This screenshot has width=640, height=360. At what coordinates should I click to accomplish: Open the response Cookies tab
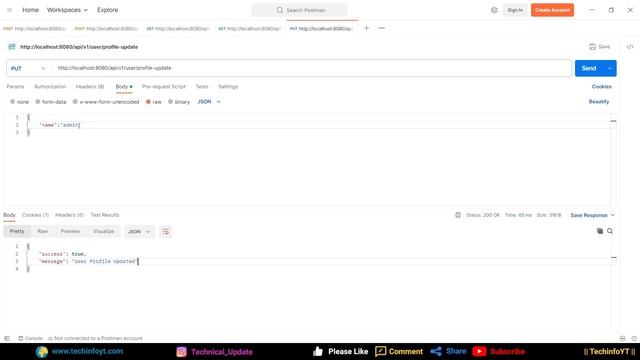pyautogui.click(x=35, y=215)
